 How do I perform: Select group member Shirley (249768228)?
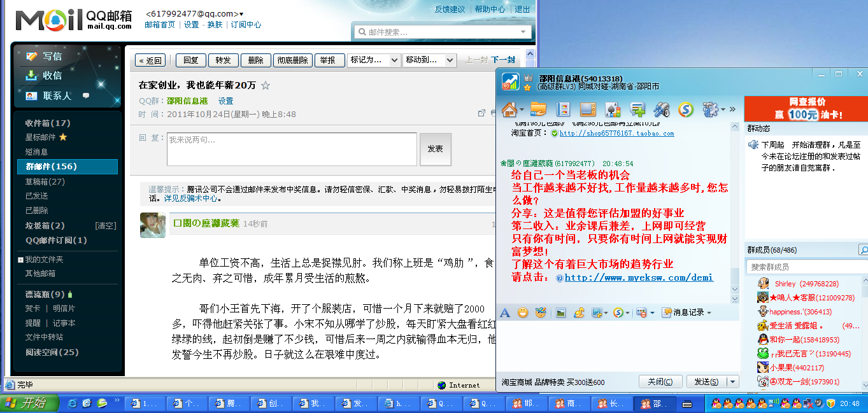click(x=806, y=284)
